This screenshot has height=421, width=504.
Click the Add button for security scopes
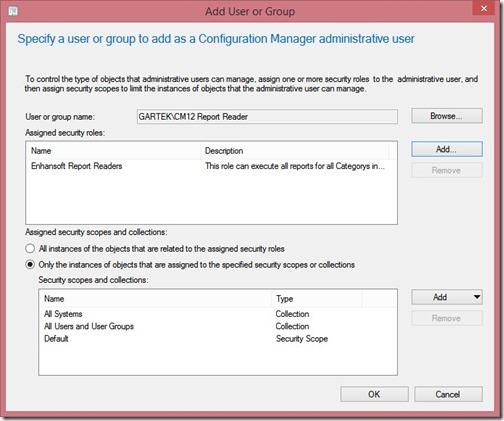point(441,297)
